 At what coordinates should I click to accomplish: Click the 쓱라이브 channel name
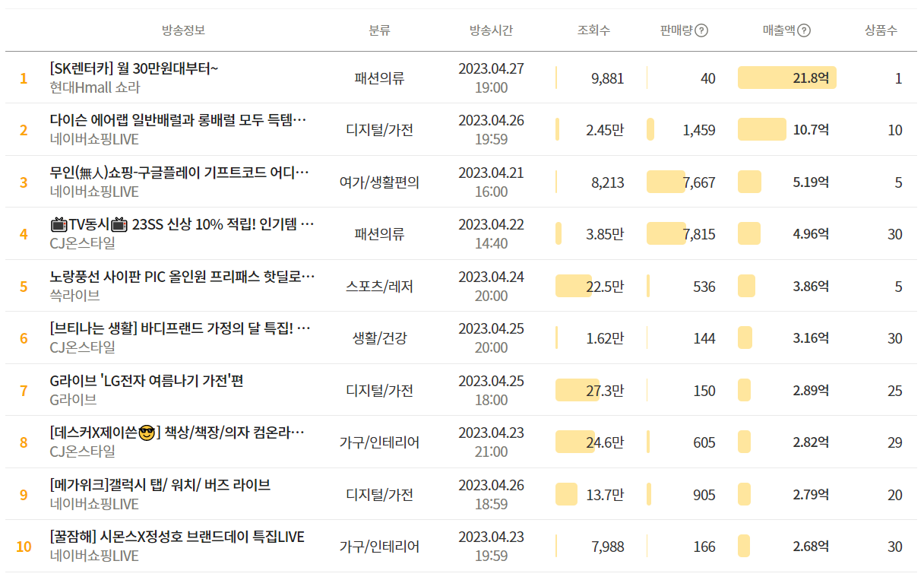tap(75, 295)
